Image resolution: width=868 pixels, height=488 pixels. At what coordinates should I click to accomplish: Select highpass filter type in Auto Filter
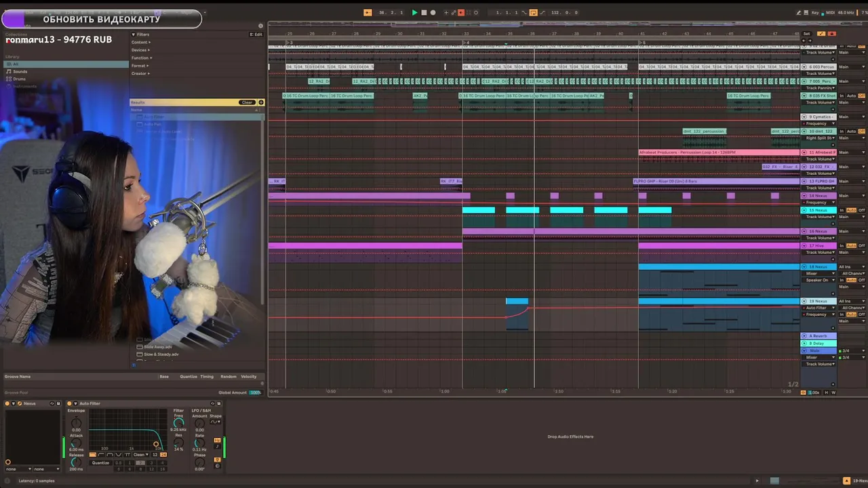(x=101, y=455)
